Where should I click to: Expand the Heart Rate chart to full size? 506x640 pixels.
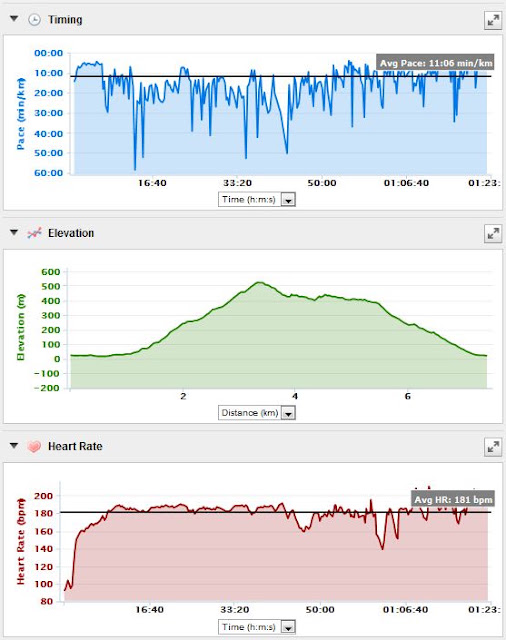coord(493,447)
